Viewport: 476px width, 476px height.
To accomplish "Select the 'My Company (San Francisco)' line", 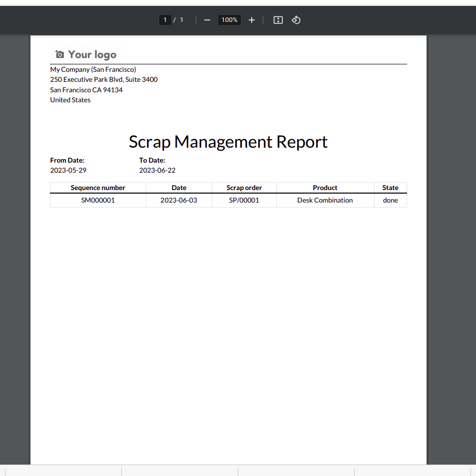I will coord(93,69).
